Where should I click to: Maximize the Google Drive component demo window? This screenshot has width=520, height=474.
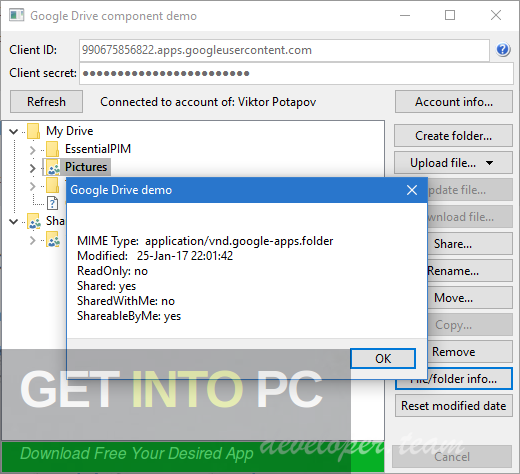click(x=450, y=15)
